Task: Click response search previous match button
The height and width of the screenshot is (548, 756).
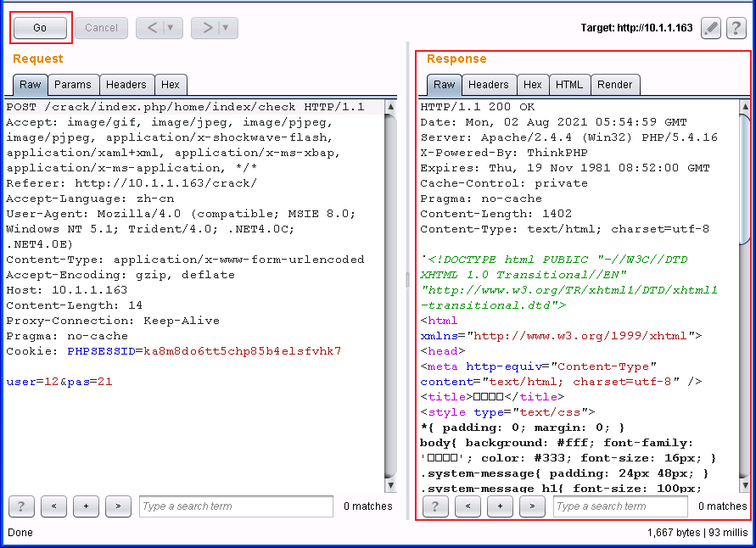Action: (468, 506)
